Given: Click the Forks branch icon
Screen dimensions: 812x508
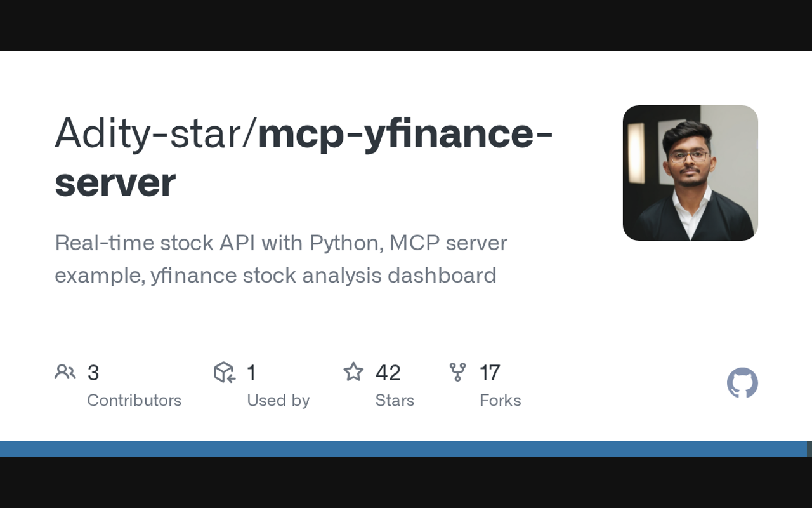Looking at the screenshot, I should pyautogui.click(x=457, y=372).
